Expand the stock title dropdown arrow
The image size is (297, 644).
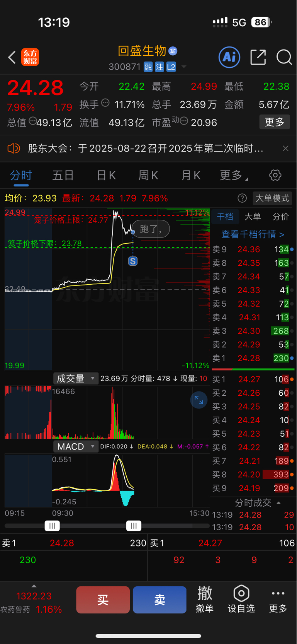[184, 67]
